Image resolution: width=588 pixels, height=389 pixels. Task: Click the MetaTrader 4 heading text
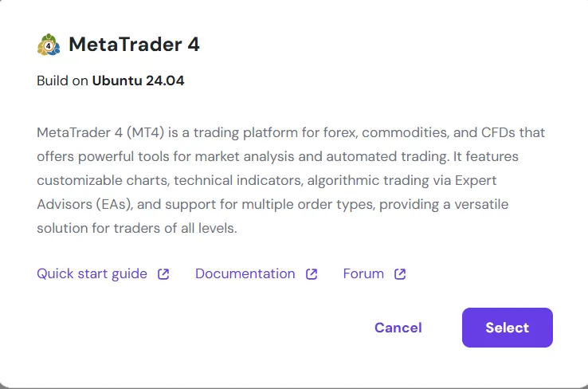point(134,45)
